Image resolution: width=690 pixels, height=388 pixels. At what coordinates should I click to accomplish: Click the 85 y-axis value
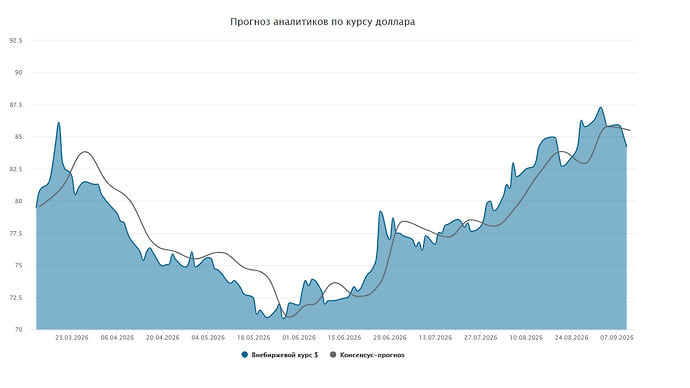18,137
